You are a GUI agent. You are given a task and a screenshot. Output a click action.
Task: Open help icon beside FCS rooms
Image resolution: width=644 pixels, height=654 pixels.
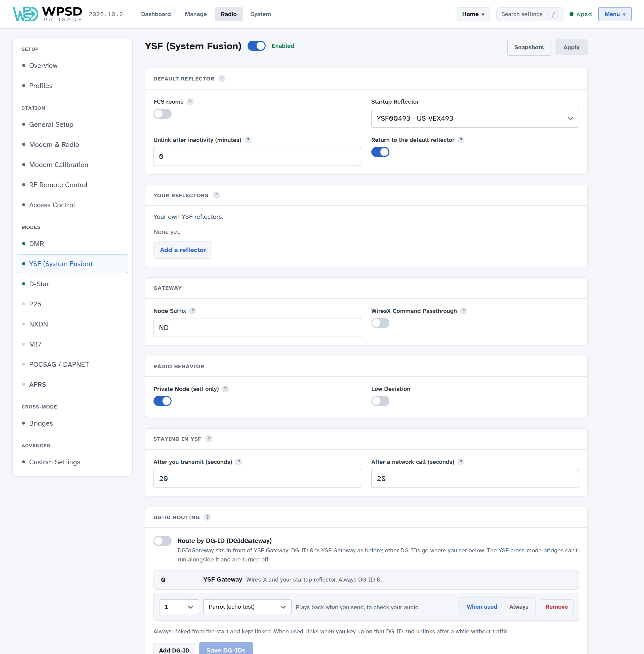(190, 101)
